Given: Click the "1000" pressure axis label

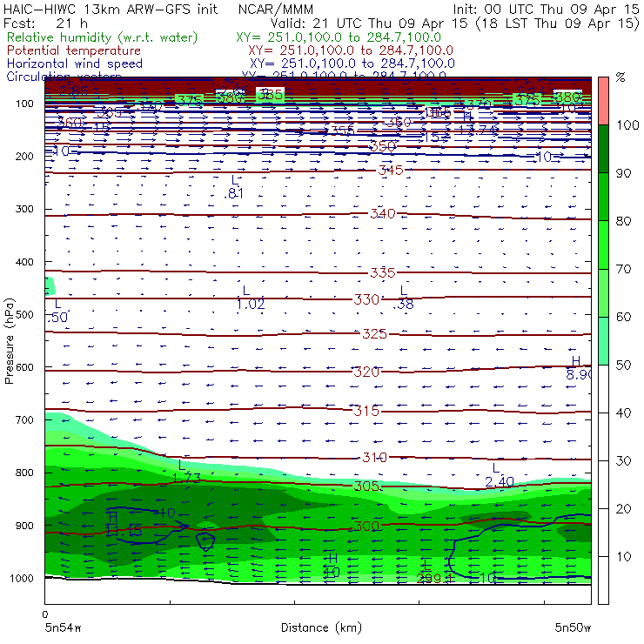Looking at the screenshot, I should coord(22,578).
